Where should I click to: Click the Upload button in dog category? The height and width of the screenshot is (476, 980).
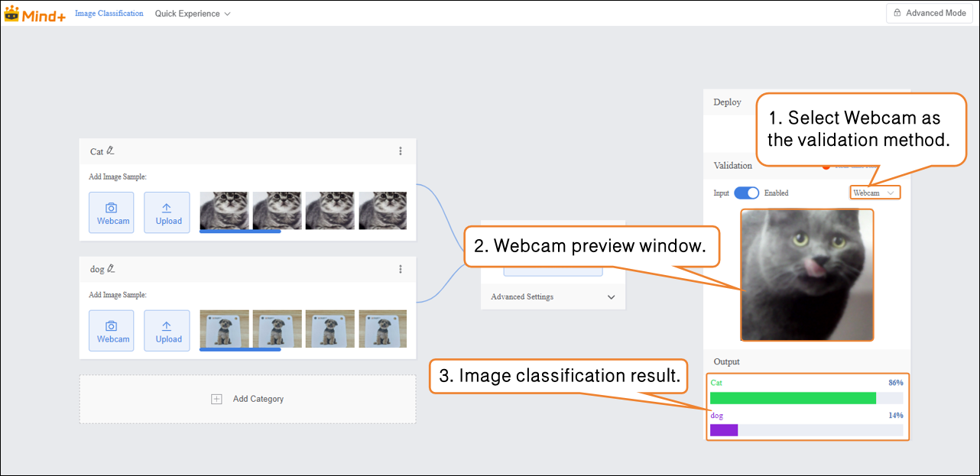168,330
